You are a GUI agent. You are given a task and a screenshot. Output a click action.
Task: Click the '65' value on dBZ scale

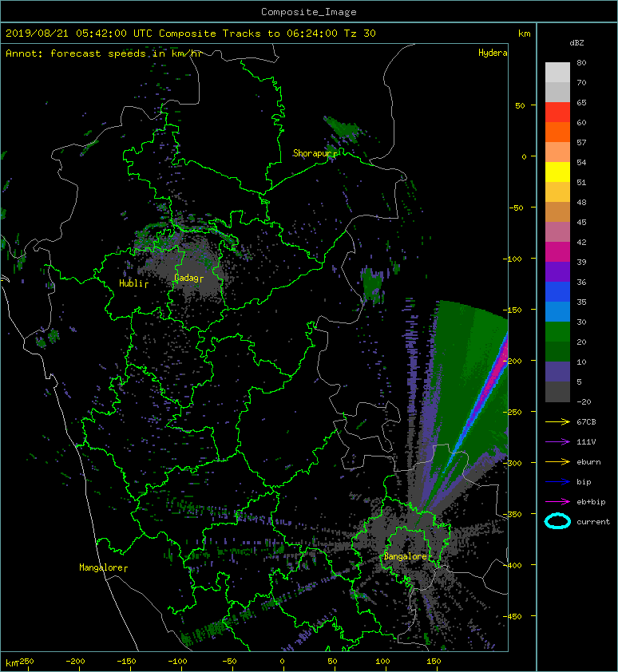point(581,102)
